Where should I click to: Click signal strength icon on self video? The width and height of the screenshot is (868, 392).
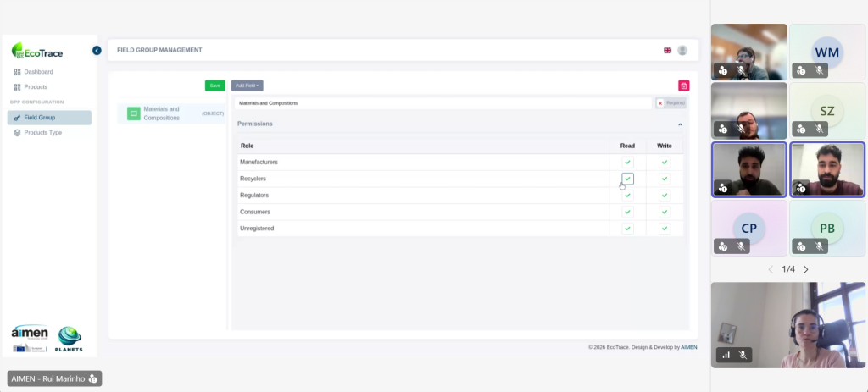coord(726,355)
